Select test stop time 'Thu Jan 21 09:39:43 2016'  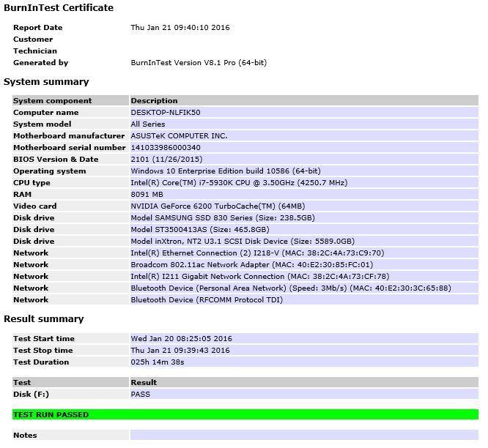pyautogui.click(x=180, y=351)
